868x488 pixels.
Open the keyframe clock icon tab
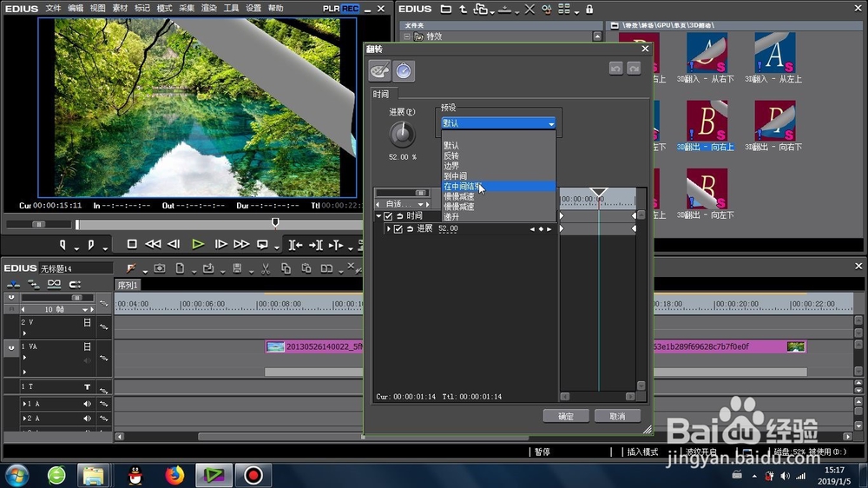(x=404, y=71)
